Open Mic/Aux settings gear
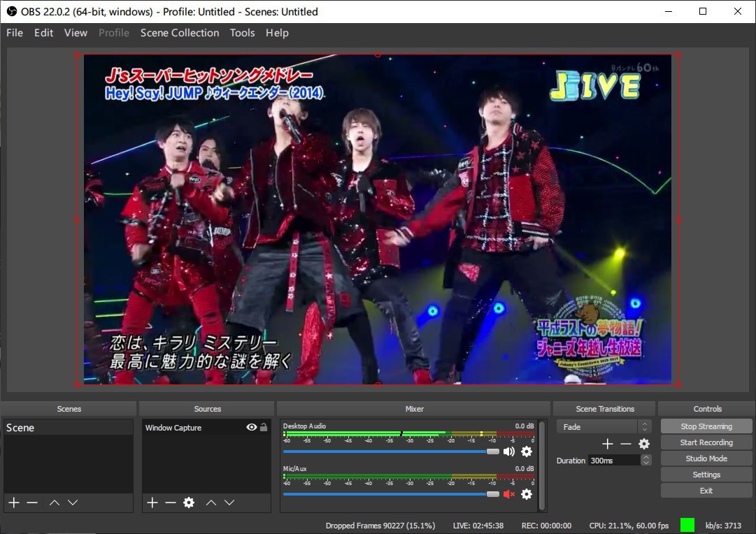Image resolution: width=756 pixels, height=534 pixels. [x=527, y=494]
